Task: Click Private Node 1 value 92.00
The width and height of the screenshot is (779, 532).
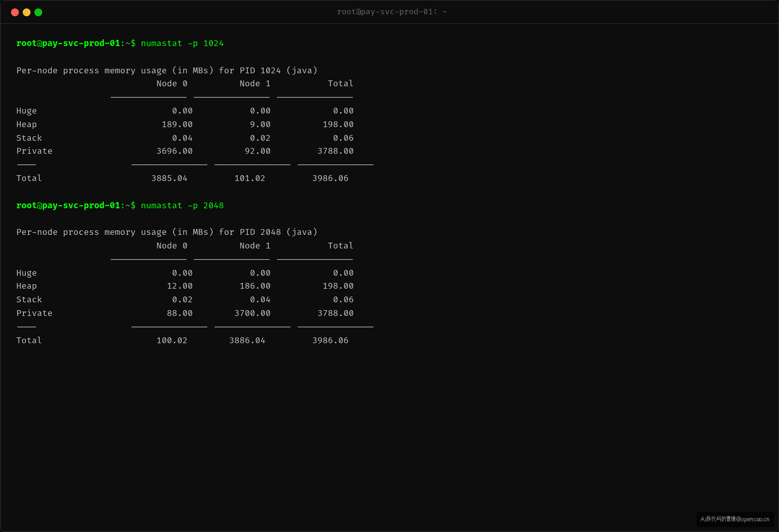Action: pyautogui.click(x=257, y=151)
